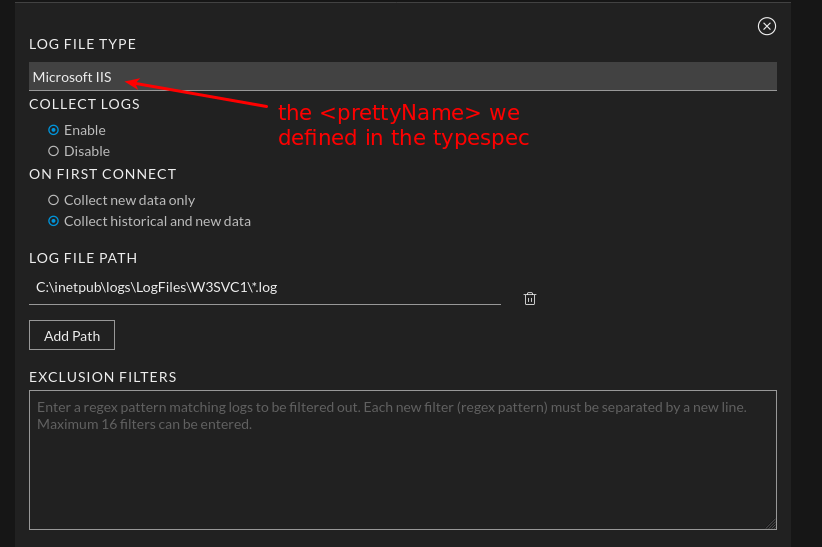Grab the exclusion filters resize handle
The height and width of the screenshot is (547, 822).
[771, 523]
